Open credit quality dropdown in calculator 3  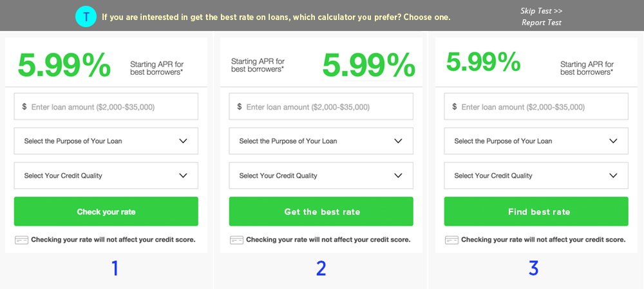click(x=536, y=175)
